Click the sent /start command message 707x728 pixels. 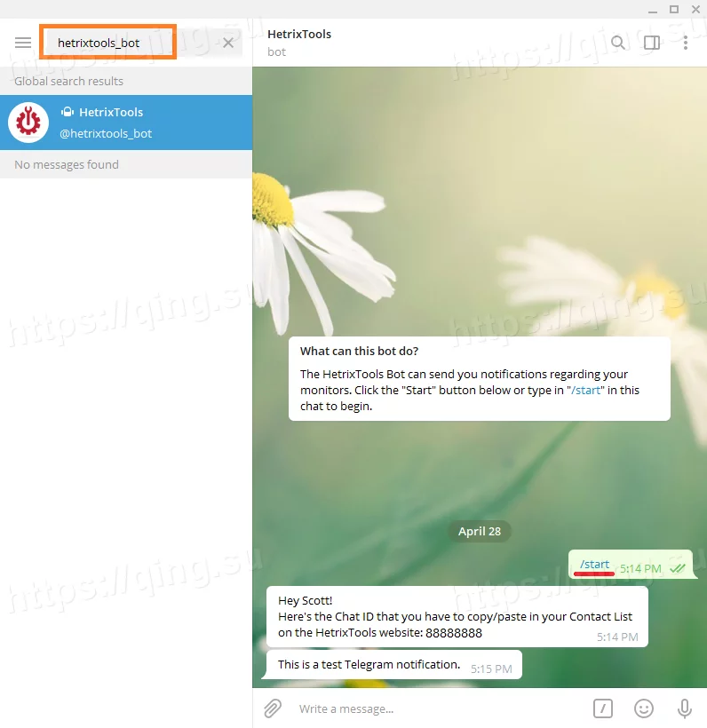(x=631, y=565)
